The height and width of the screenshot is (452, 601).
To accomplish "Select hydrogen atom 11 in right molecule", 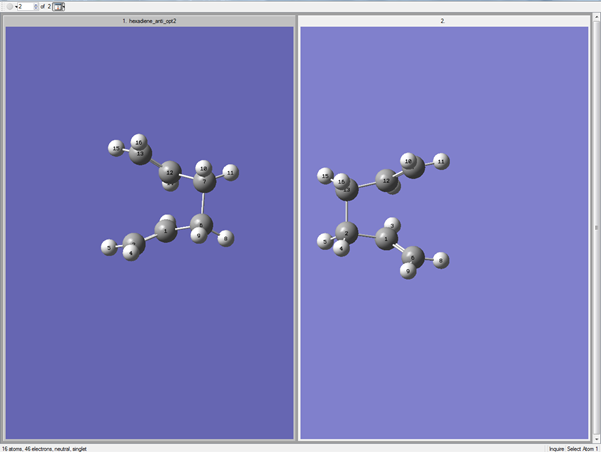I will tap(441, 161).
